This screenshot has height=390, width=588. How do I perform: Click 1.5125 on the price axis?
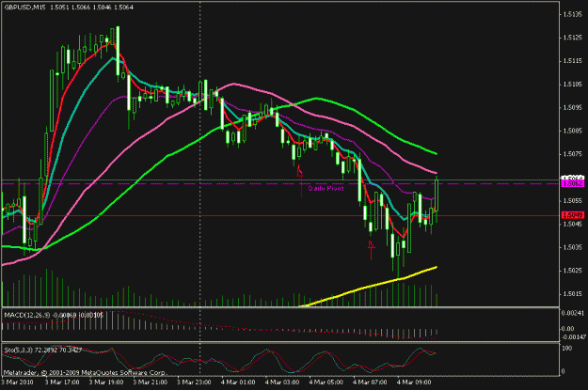(x=573, y=38)
